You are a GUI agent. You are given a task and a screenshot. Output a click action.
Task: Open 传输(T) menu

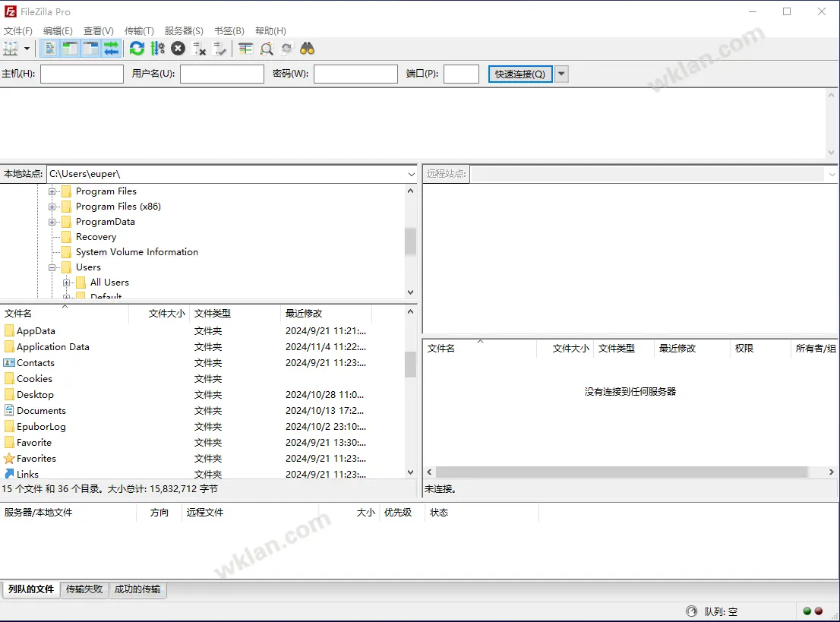click(139, 30)
